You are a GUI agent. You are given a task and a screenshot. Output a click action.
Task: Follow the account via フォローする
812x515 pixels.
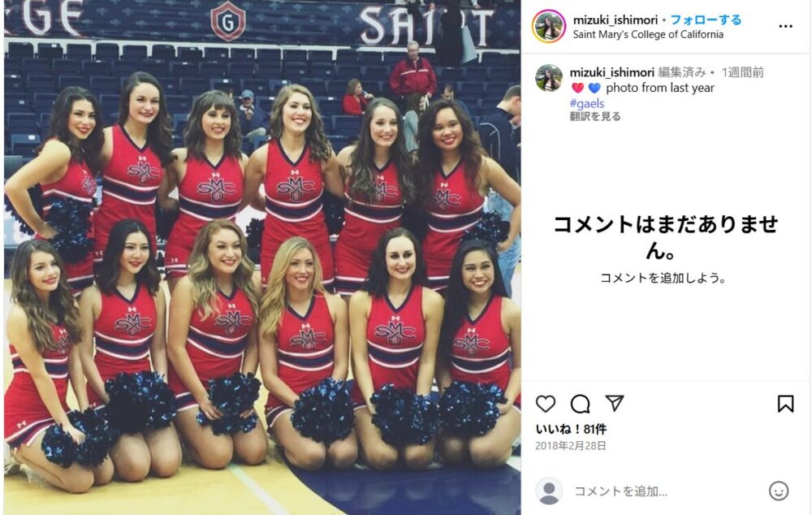pos(706,19)
